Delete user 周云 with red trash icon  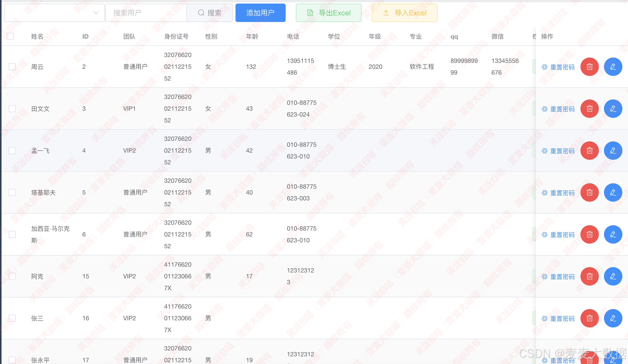[x=589, y=67]
